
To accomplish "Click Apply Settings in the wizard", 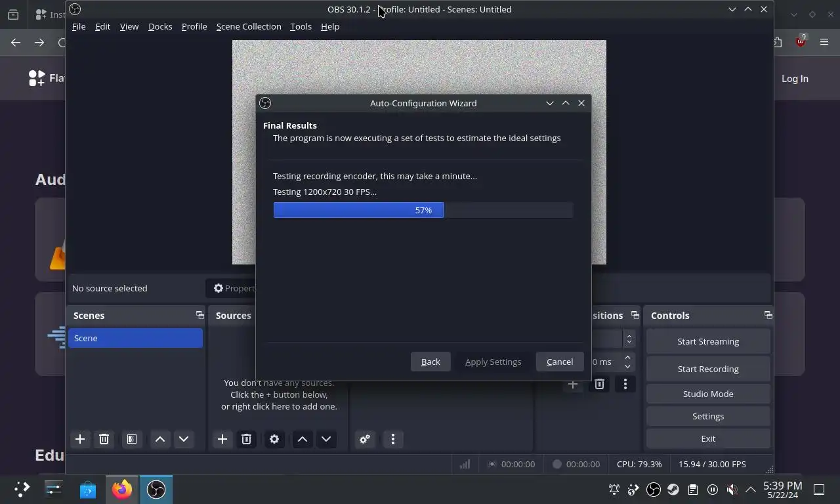I will [493, 362].
